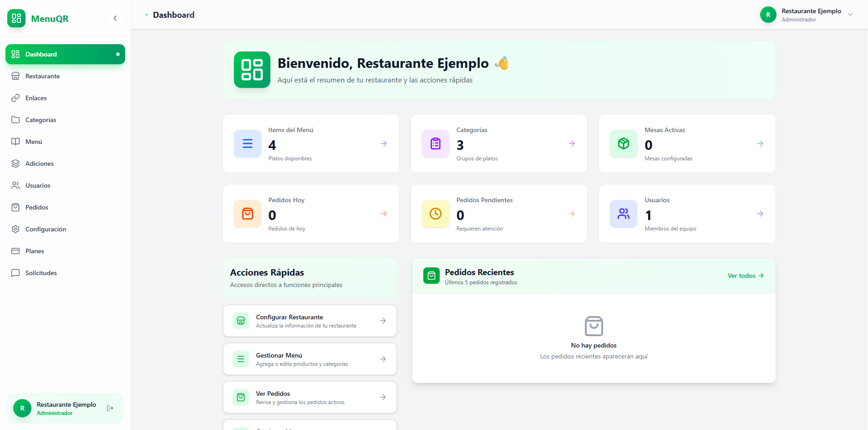868x430 pixels.
Task: Click the Usuarios stat card
Action: (x=687, y=214)
